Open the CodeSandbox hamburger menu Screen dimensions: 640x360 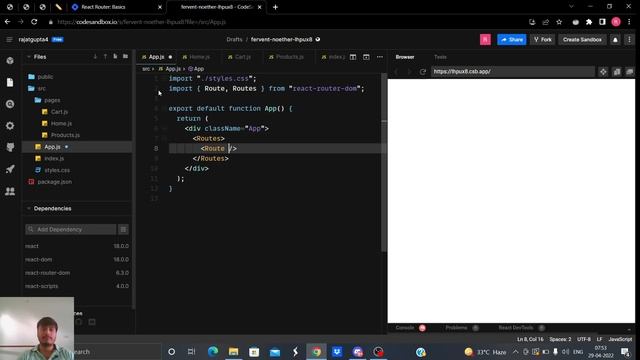[x=9, y=40]
